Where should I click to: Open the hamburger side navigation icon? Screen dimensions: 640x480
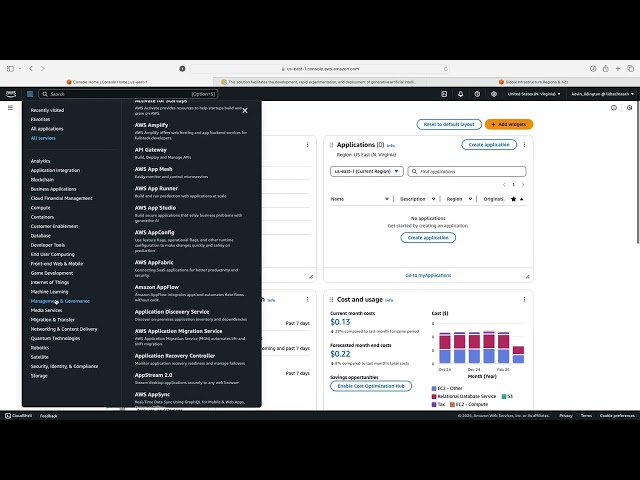[x=10, y=108]
